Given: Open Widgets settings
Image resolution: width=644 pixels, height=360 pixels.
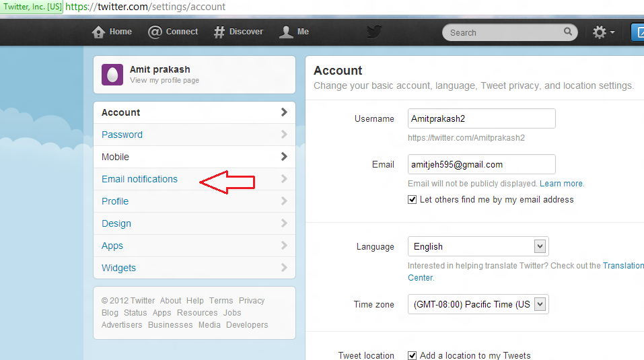Looking at the screenshot, I should click(194, 268).
